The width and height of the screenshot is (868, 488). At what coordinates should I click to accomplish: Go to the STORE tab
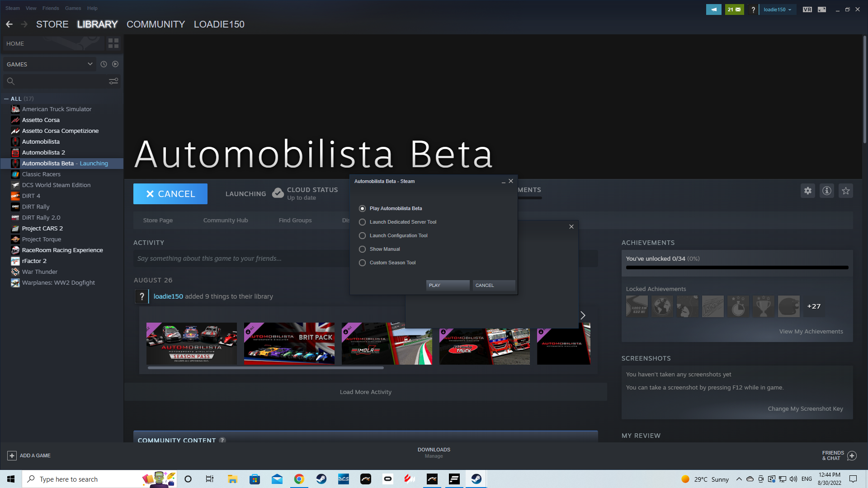(52, 24)
